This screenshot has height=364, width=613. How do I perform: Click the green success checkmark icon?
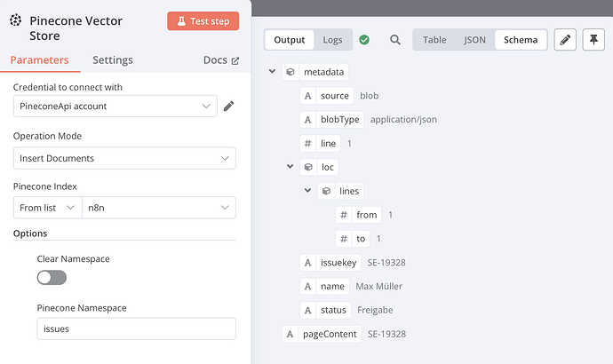pos(364,40)
